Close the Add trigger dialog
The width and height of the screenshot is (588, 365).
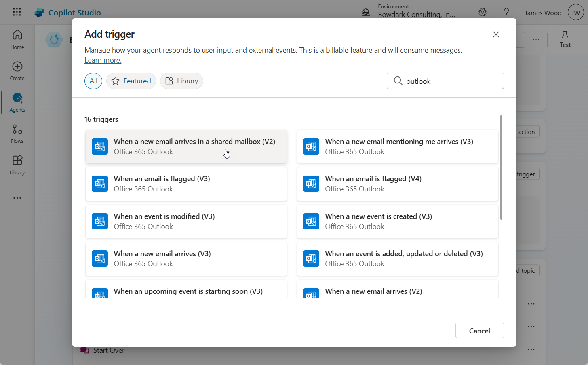[496, 34]
